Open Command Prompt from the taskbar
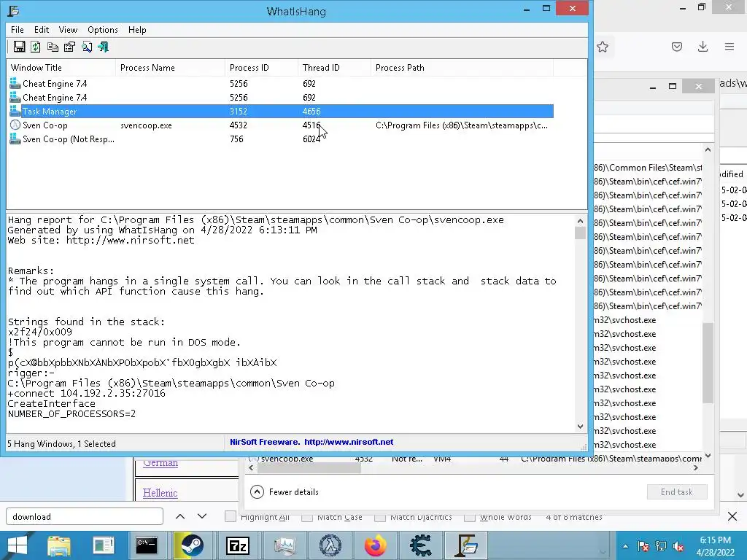 point(146,545)
